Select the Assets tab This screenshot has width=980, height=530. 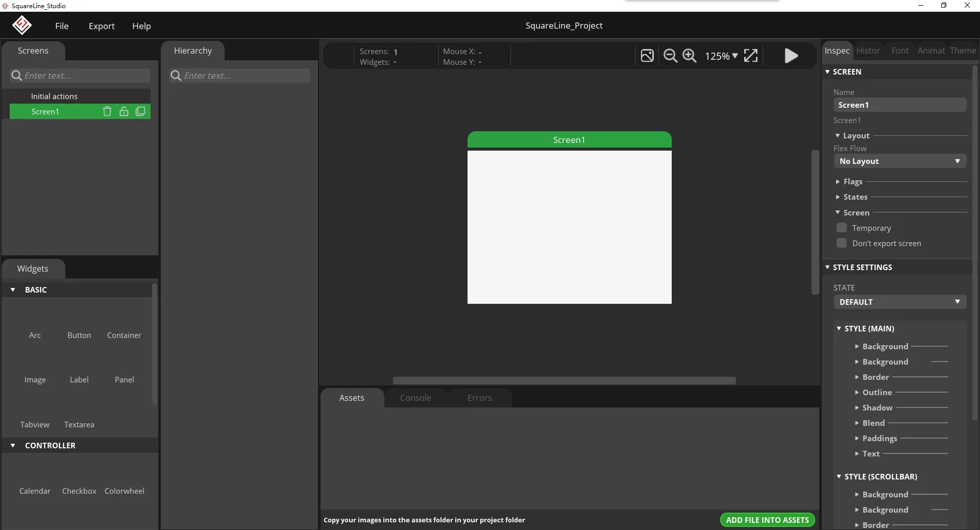[x=352, y=398]
